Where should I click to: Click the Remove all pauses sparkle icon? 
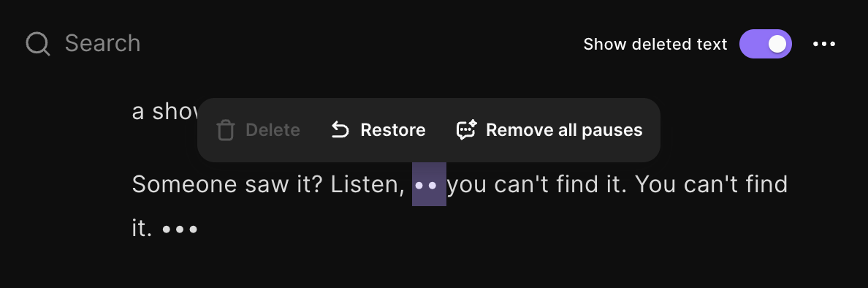(466, 130)
